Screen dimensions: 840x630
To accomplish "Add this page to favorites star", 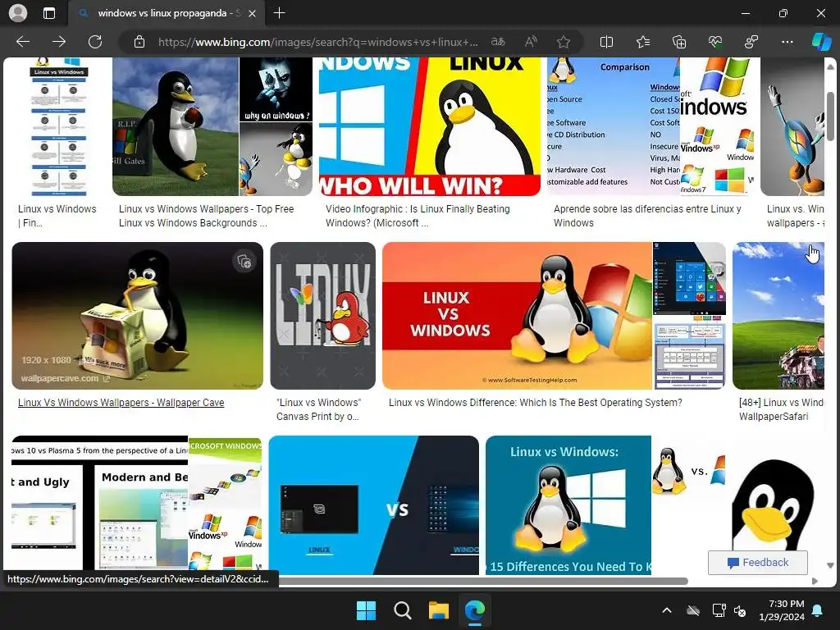I will point(563,42).
